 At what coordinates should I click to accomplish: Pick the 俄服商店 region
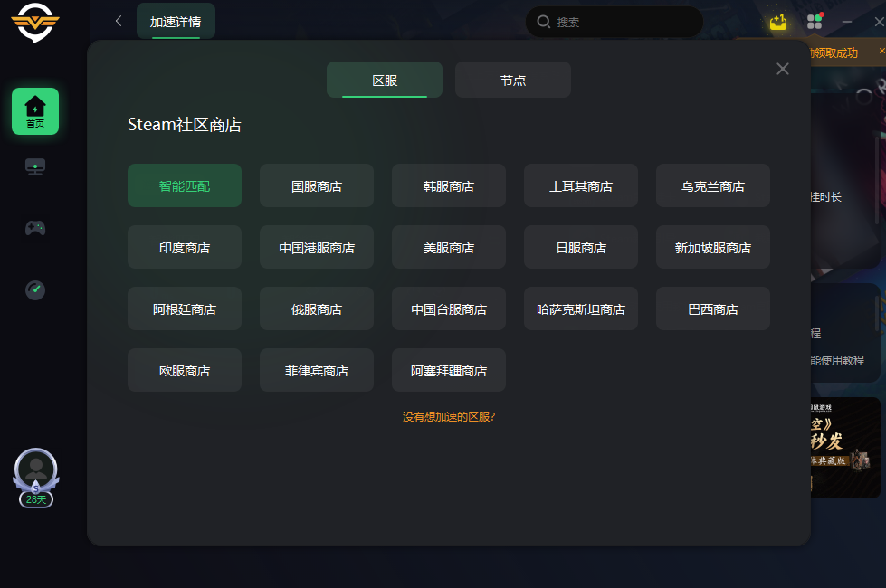(317, 309)
